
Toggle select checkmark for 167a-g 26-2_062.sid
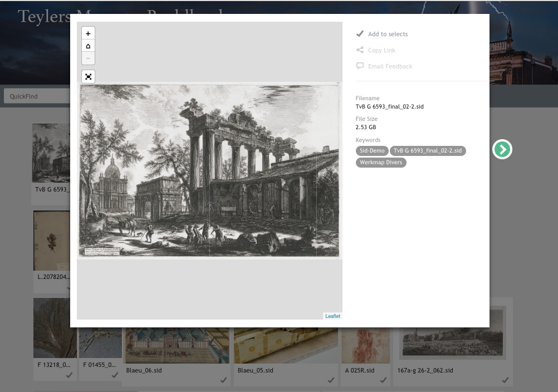tap(505, 380)
